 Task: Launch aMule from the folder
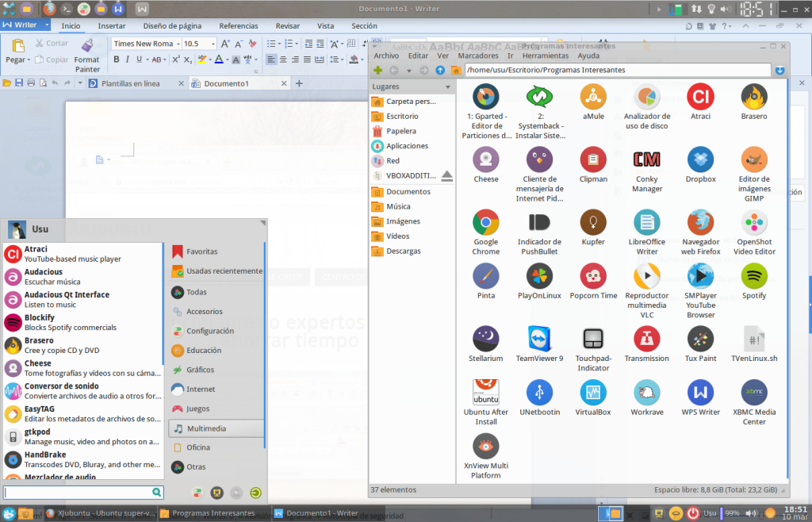coord(593,96)
